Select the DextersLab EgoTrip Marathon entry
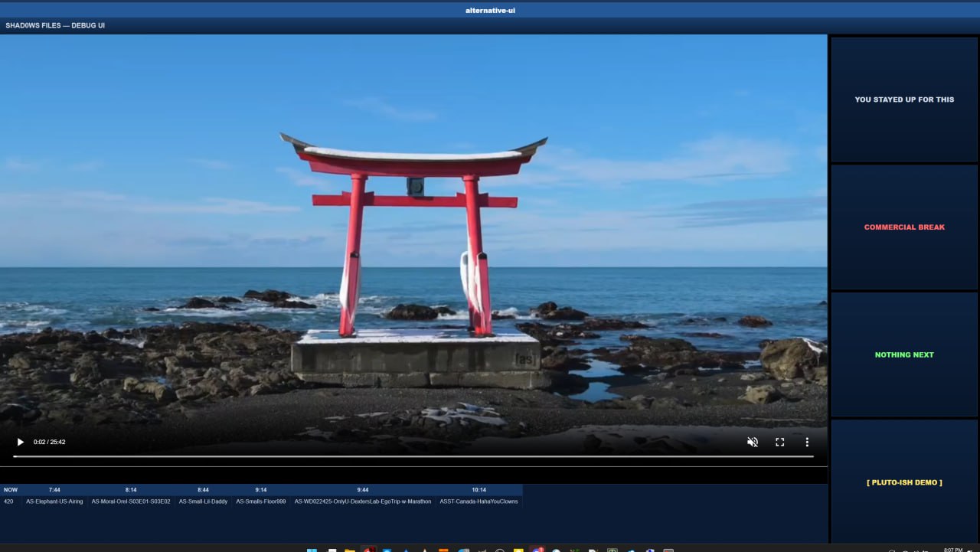 pyautogui.click(x=363, y=501)
